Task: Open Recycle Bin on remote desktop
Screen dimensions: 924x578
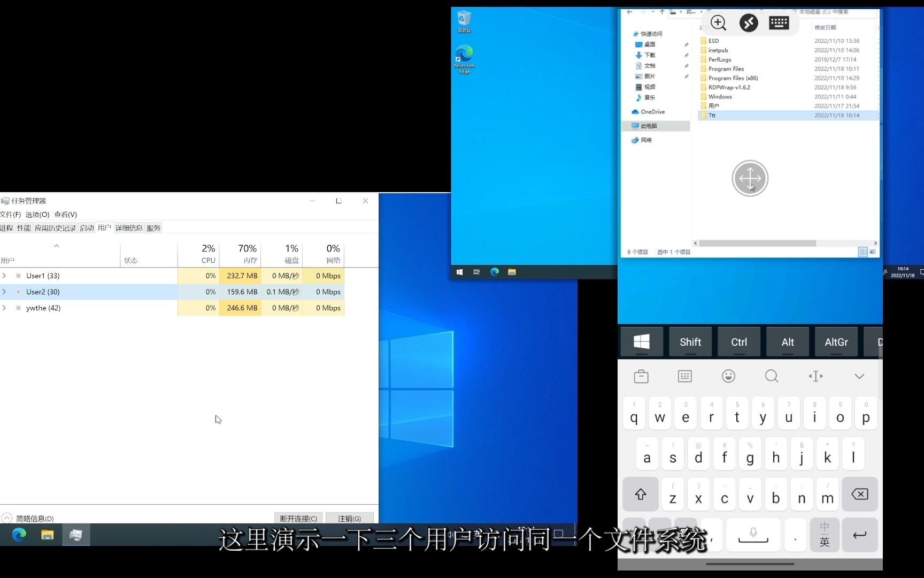Action: point(464,22)
